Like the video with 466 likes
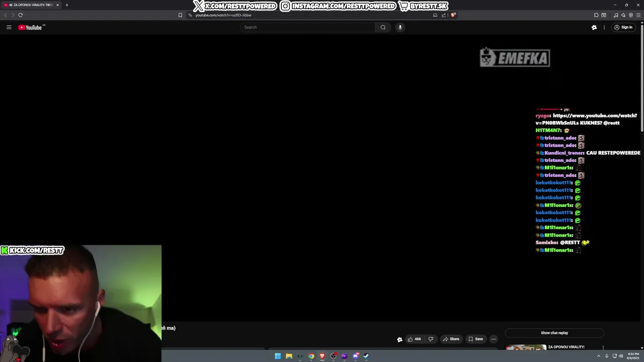 415,339
